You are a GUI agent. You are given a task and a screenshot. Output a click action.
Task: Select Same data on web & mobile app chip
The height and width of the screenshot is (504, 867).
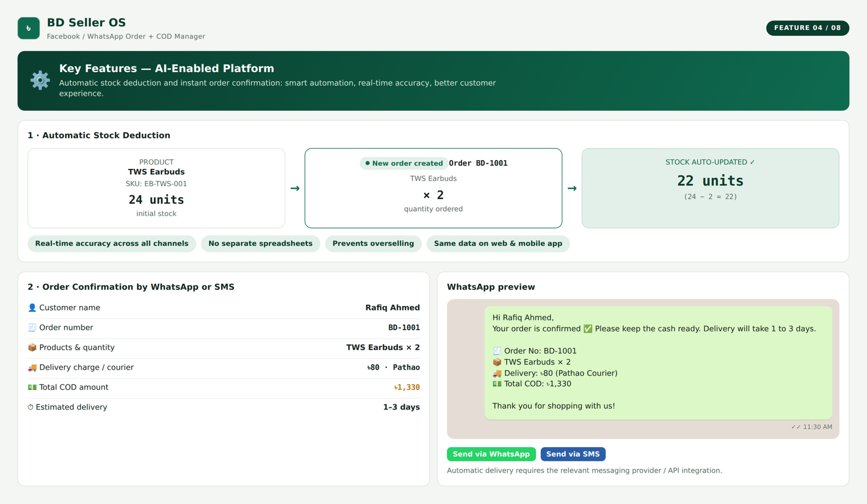pos(498,244)
